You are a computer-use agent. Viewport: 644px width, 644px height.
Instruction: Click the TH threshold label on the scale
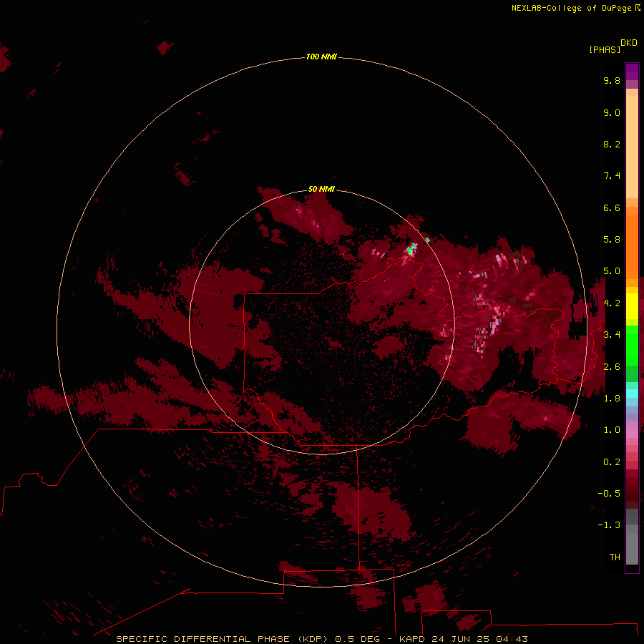click(x=615, y=557)
